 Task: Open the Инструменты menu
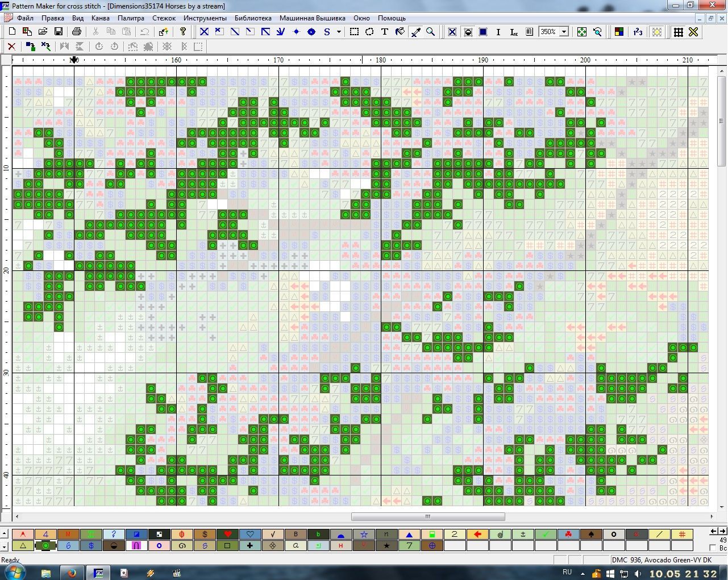(x=205, y=18)
